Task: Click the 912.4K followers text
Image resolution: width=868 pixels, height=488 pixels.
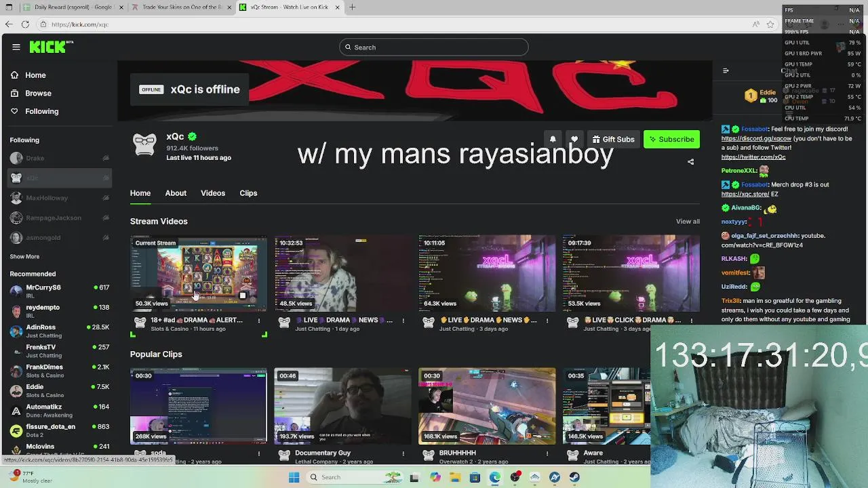Action: tap(192, 148)
